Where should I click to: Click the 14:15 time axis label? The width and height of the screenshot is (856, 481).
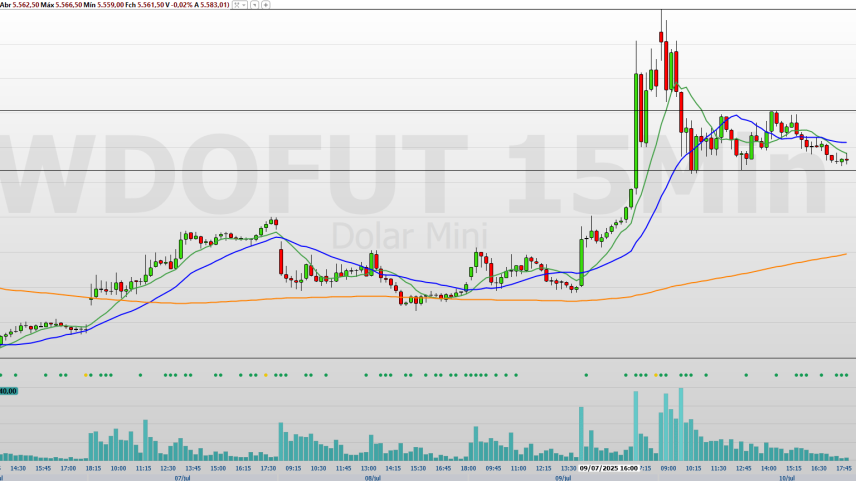[393, 468]
